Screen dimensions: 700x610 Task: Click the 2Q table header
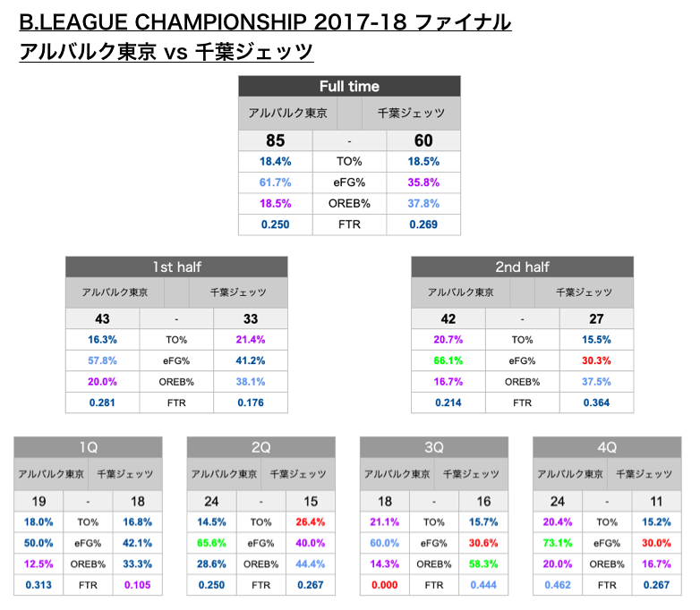pos(260,447)
